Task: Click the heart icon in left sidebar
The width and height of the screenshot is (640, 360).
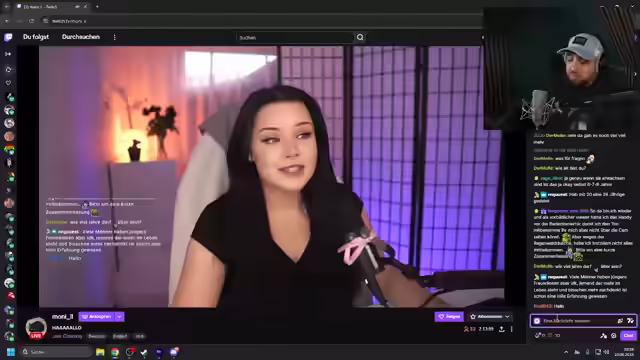Action: click(8, 82)
